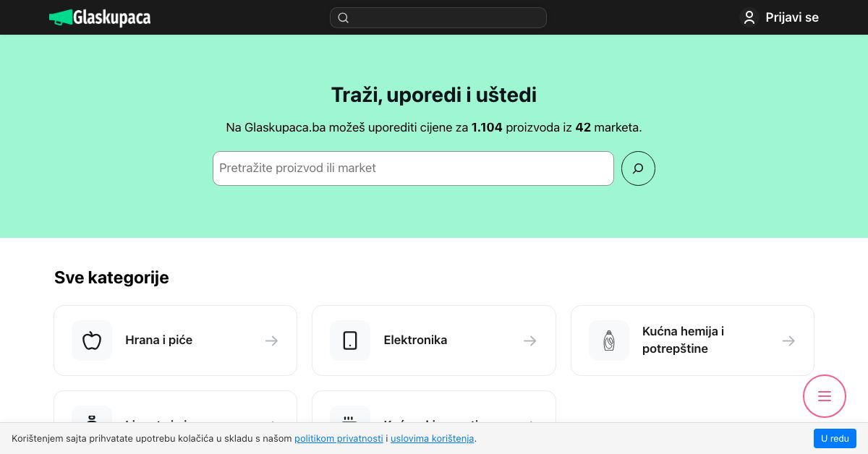Open the pink hamburger menu button

tap(825, 396)
